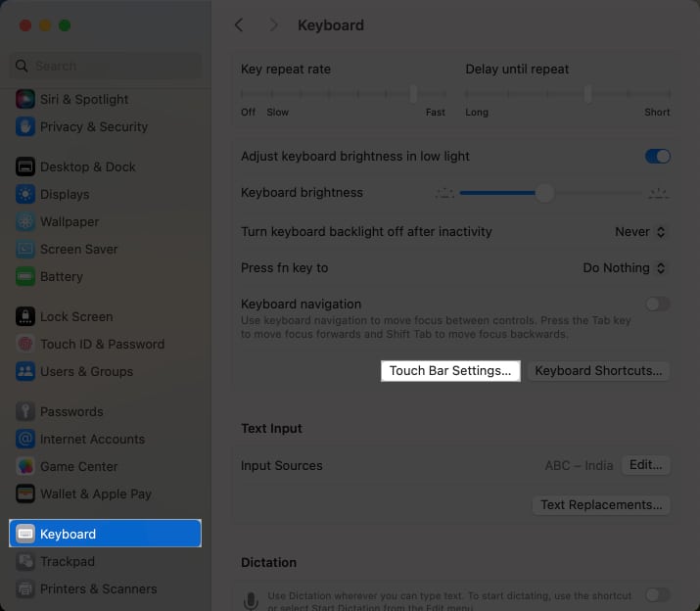Screen dimensions: 700x611
Task: Open Press fn key Do Nothing dropdown
Action: pyautogui.click(x=624, y=268)
